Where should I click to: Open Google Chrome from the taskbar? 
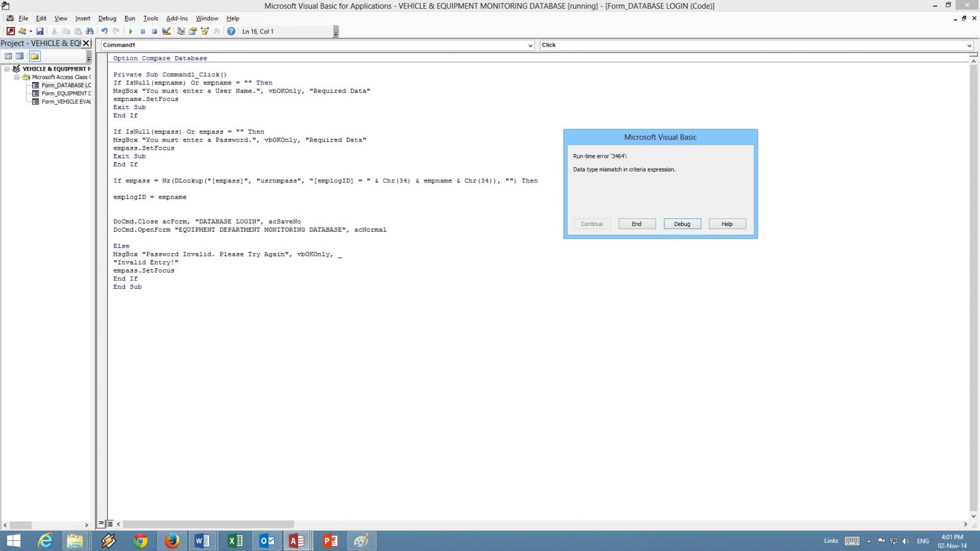(140, 541)
